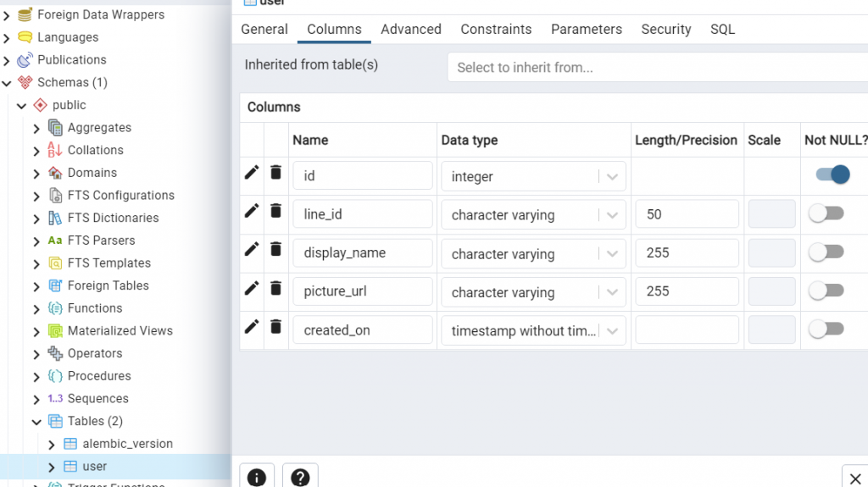868x487 pixels.
Task: Disable Not NULL toggle for id column
Action: tap(832, 174)
